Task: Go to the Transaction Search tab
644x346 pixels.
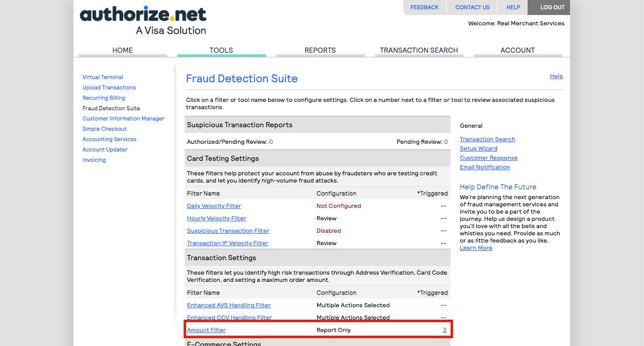Action: click(418, 50)
